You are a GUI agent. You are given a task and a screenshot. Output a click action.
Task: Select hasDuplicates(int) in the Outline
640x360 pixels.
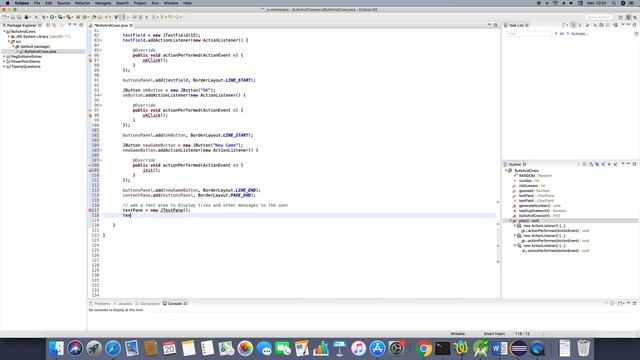point(534,211)
